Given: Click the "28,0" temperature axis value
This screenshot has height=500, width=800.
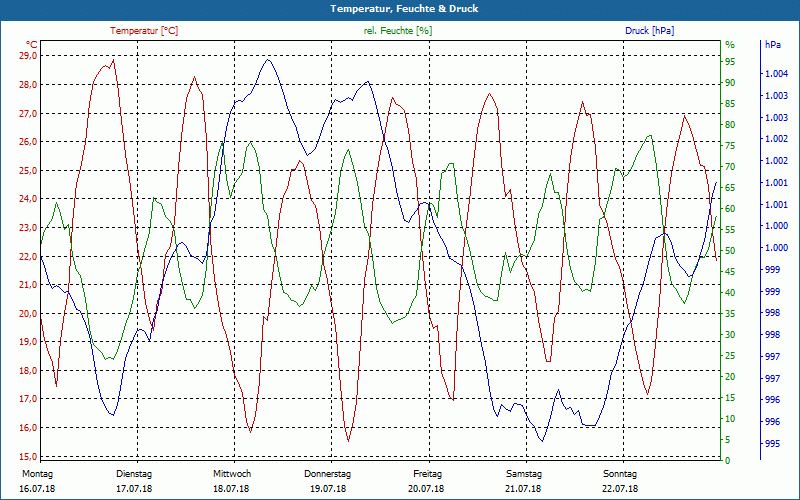Looking at the screenshot, I should [28, 84].
